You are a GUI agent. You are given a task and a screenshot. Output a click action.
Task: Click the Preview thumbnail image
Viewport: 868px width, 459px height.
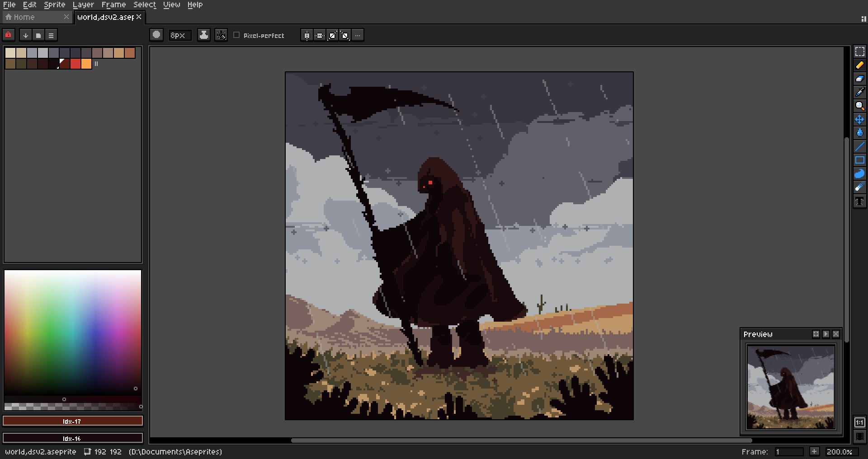[x=791, y=387]
